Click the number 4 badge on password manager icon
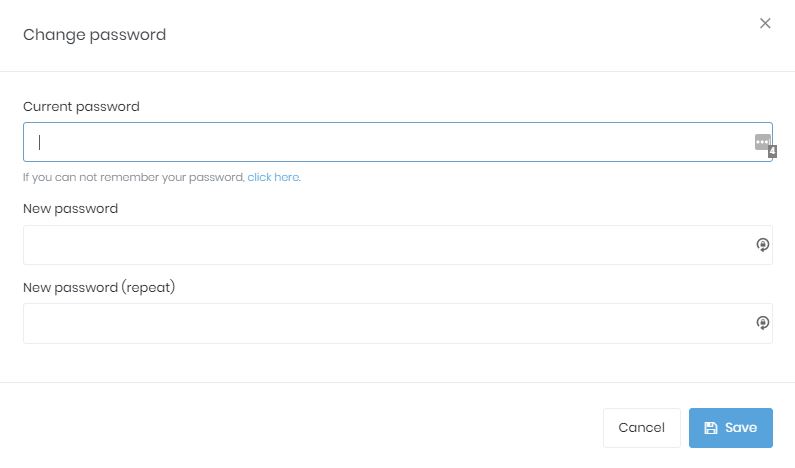 click(772, 152)
